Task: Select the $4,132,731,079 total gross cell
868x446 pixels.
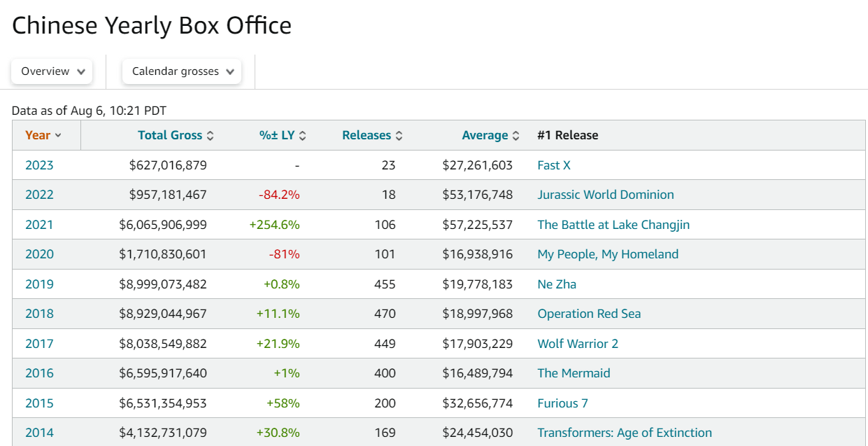Action: click(163, 433)
